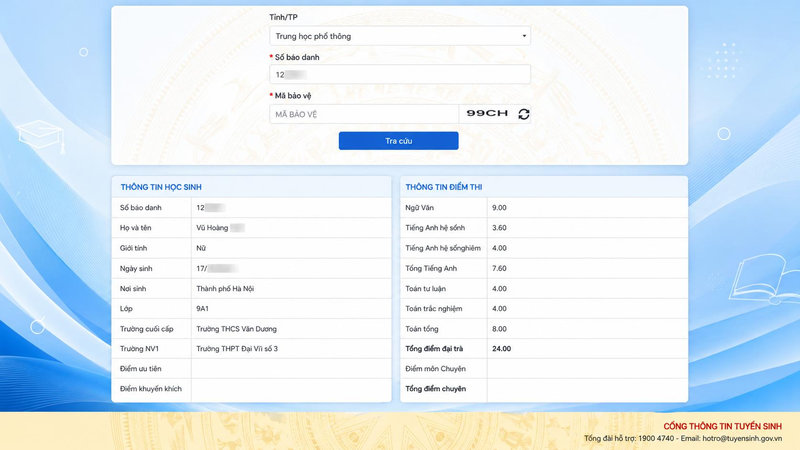Select the THÔNG TIN HỌC SINH heading
Screen dimensions: 800x450
[161, 187]
